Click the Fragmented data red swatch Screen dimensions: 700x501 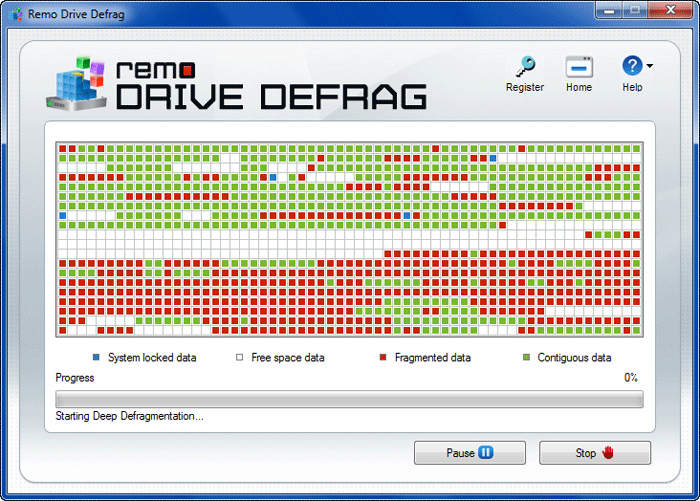point(383,357)
